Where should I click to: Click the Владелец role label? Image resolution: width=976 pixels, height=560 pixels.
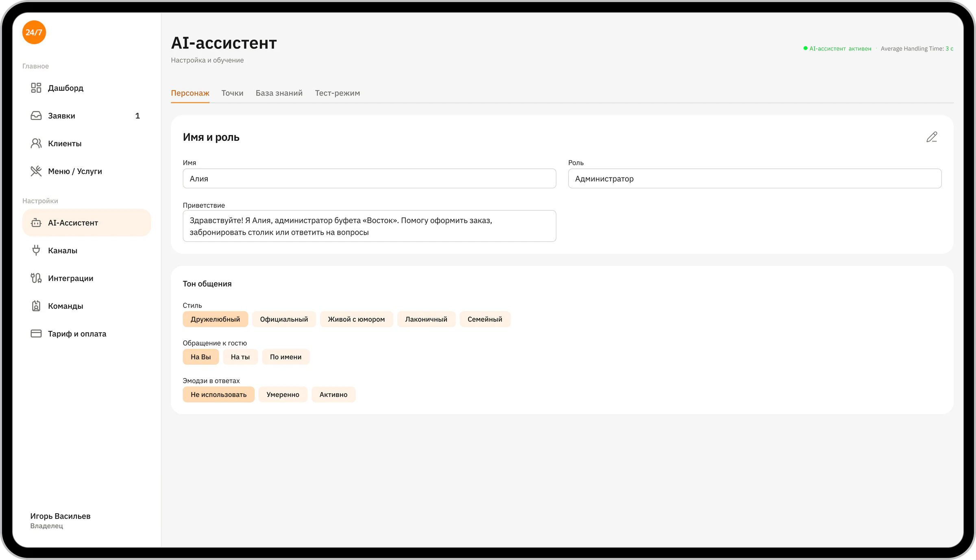pos(47,526)
